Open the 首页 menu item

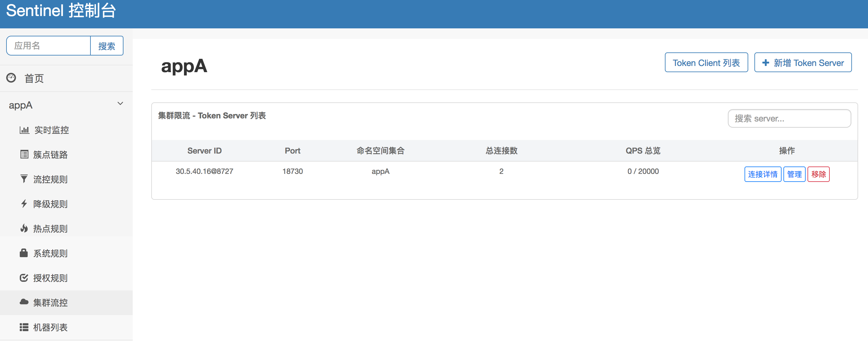34,78
